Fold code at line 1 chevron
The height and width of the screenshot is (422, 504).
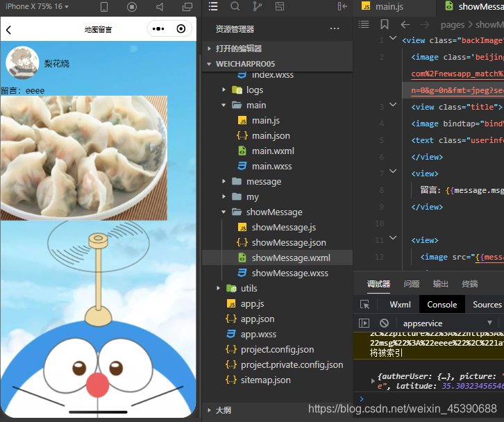(393, 38)
